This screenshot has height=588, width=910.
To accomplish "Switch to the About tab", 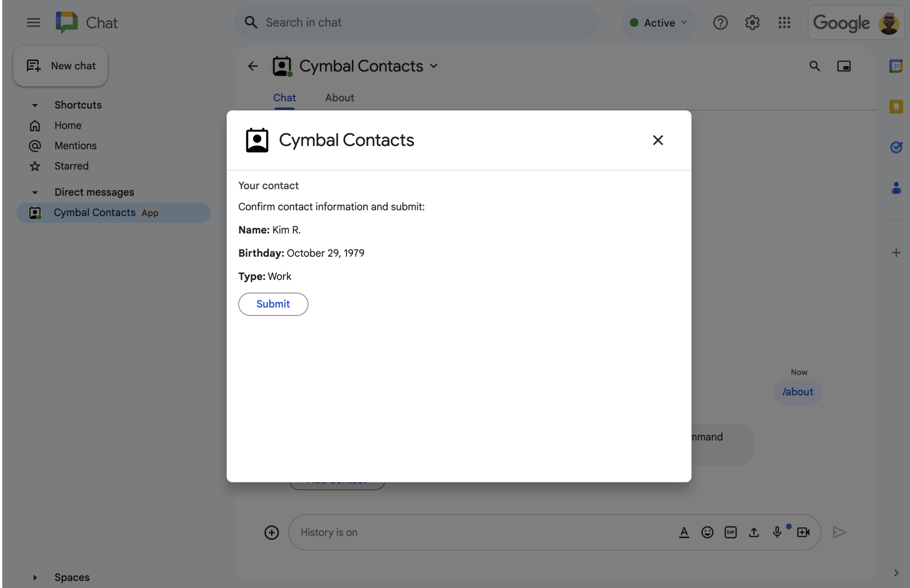I will 338,97.
